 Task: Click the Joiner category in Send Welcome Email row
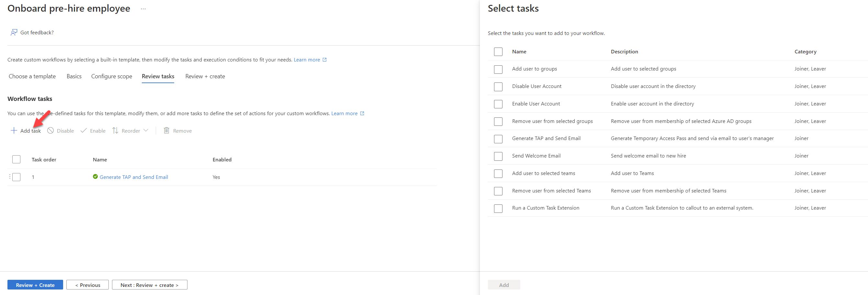(801, 156)
